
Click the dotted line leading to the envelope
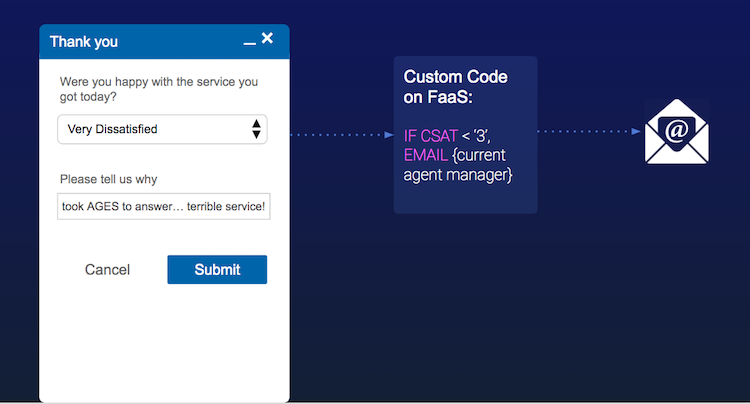pos(585,131)
